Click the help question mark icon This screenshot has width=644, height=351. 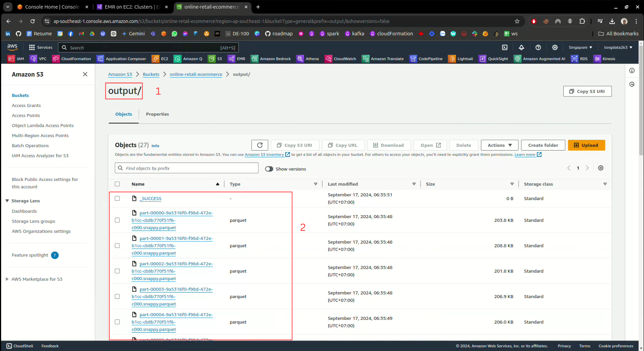pyautogui.click(x=538, y=48)
